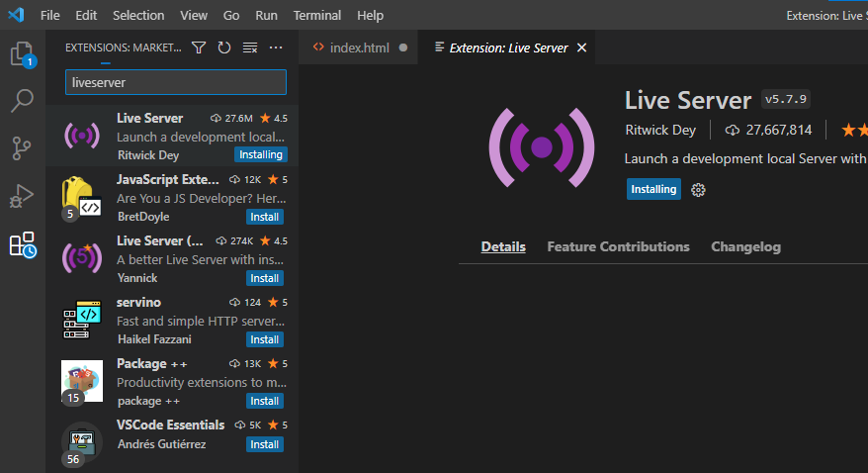Image resolution: width=868 pixels, height=473 pixels.
Task: Click the liveserver search input field
Action: tap(176, 82)
